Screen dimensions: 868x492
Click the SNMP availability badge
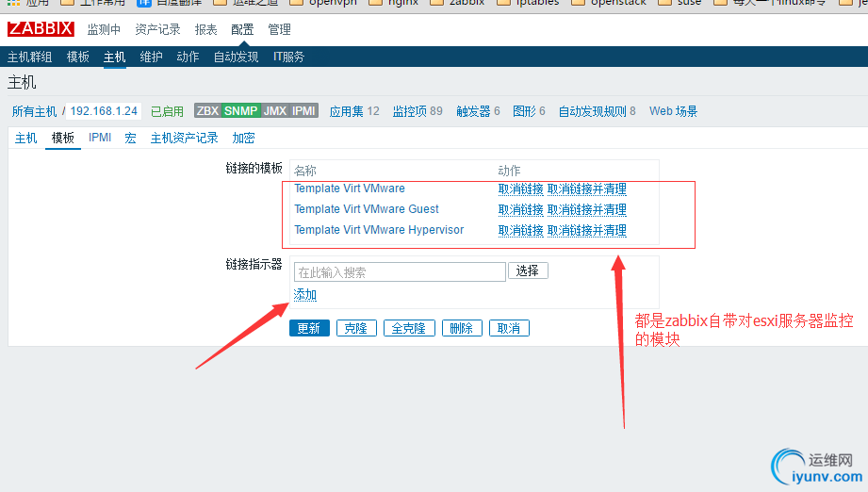coord(241,110)
